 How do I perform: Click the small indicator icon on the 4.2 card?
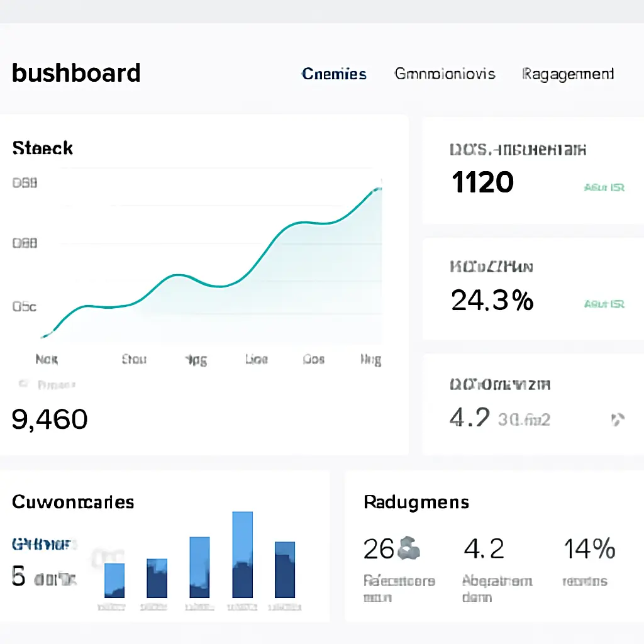point(619,418)
